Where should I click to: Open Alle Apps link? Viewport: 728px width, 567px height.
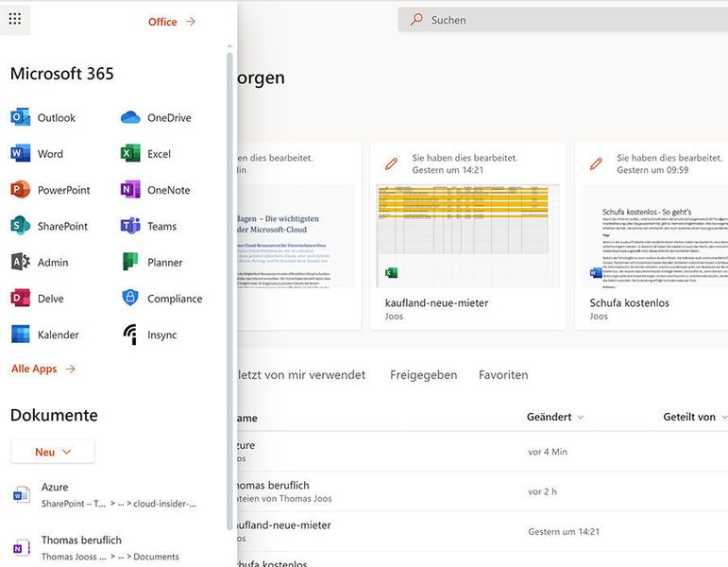coord(34,369)
